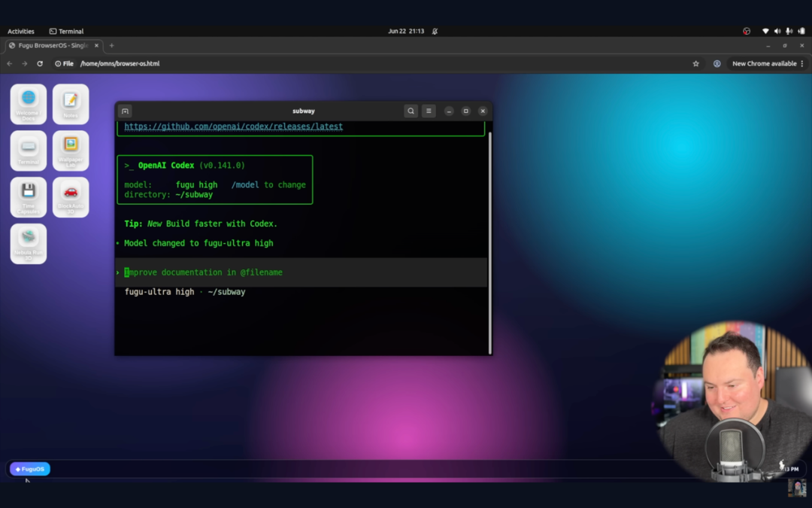
Task: Close the Fugu BrowserOS tab
Action: 96,46
